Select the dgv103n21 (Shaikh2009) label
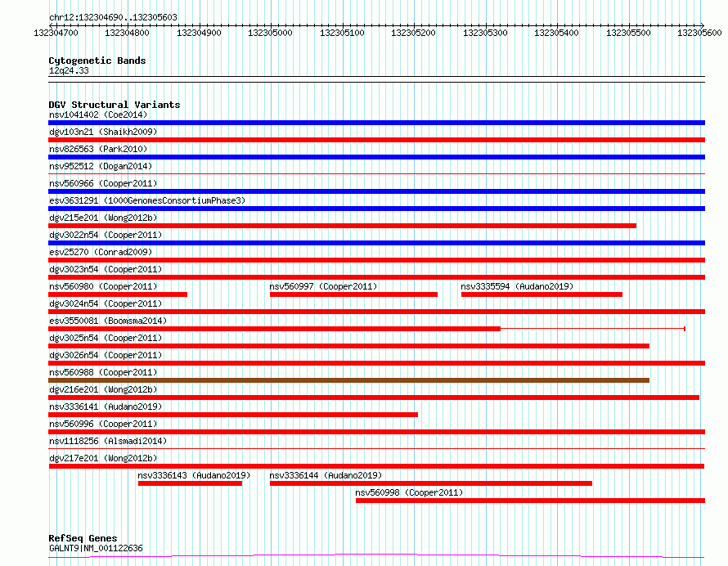This screenshot has height=566, width=728. (x=103, y=132)
